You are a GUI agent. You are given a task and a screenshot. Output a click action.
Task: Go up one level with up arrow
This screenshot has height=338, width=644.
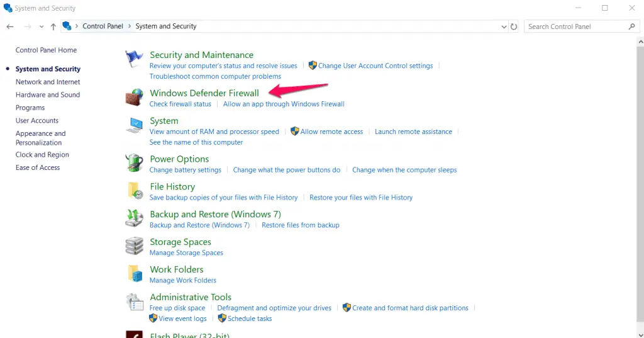(53, 26)
